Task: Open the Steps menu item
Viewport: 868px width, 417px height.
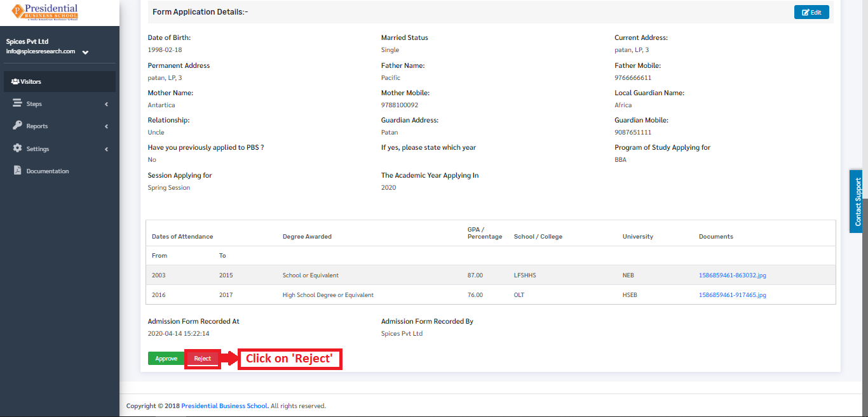Action: pos(60,104)
